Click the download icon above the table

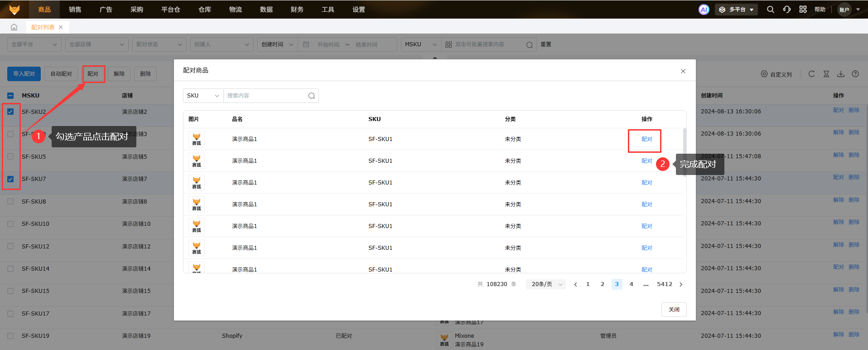pyautogui.click(x=841, y=74)
